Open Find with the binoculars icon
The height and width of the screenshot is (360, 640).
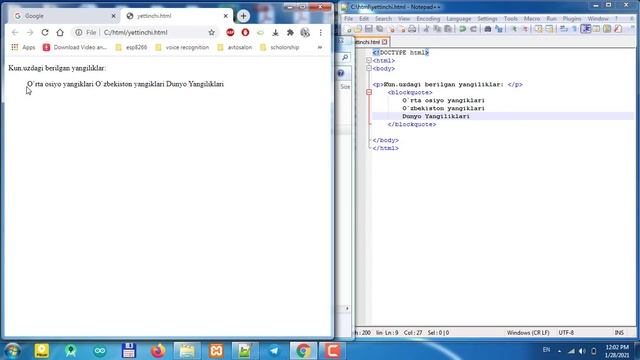coord(488,29)
